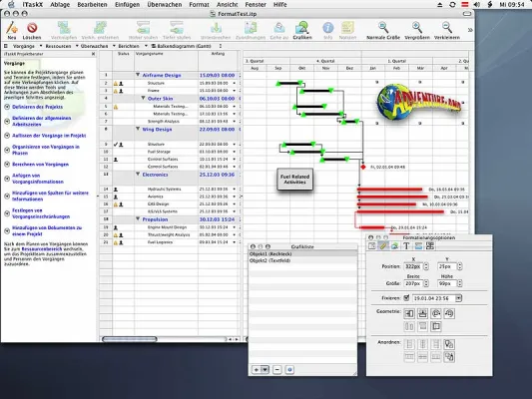
Task: Open Zuordnungen from the toolbar
Action: click(x=251, y=28)
